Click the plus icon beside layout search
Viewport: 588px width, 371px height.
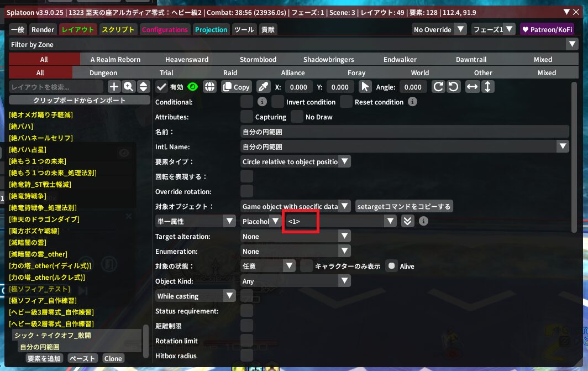point(114,87)
